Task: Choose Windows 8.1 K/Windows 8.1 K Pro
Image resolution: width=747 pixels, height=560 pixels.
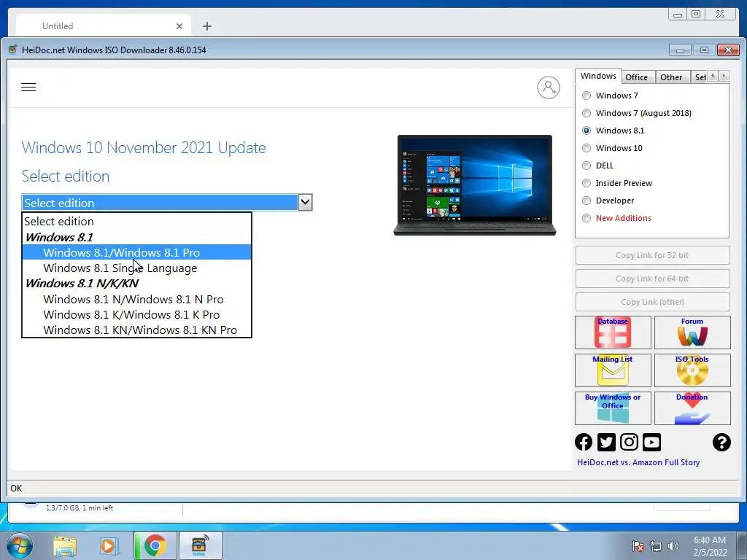Action: (136, 314)
